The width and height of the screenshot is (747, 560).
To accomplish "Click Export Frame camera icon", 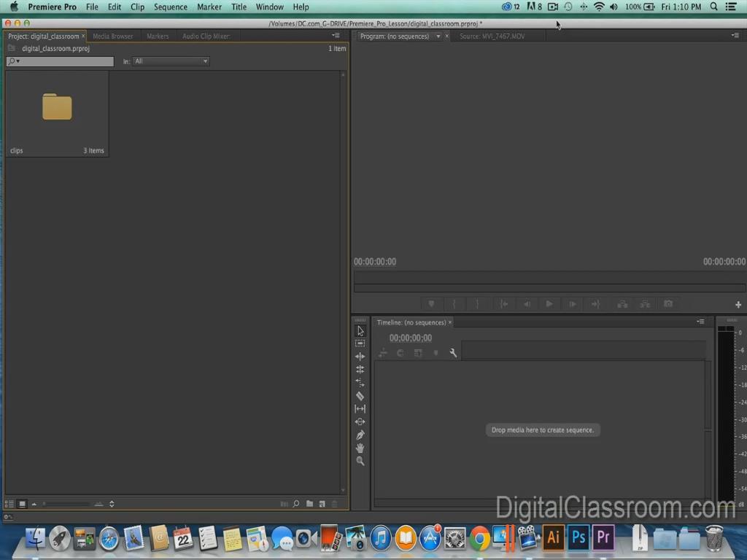I will point(668,304).
